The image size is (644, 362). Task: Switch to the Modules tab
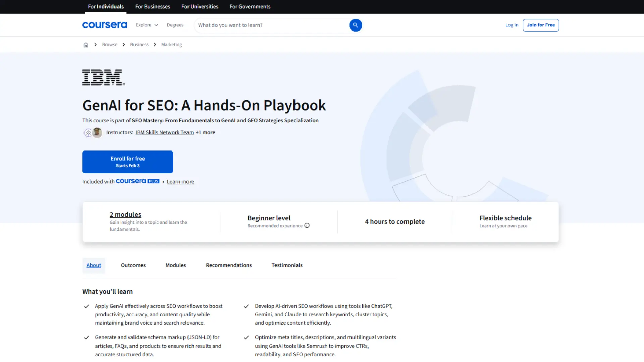(x=175, y=265)
